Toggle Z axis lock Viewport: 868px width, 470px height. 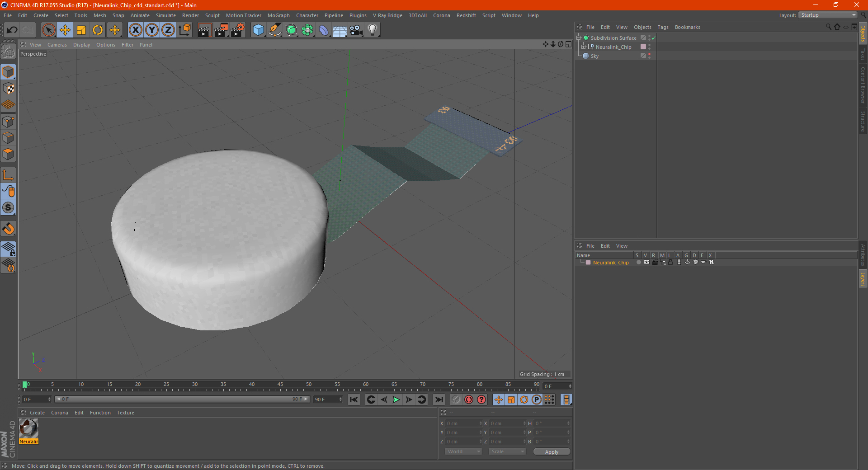168,30
